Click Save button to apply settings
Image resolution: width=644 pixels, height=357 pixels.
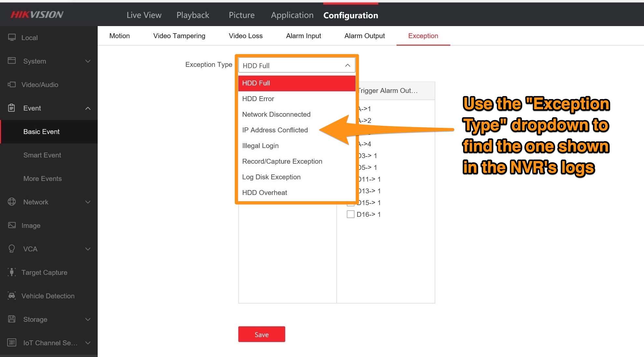coord(261,334)
